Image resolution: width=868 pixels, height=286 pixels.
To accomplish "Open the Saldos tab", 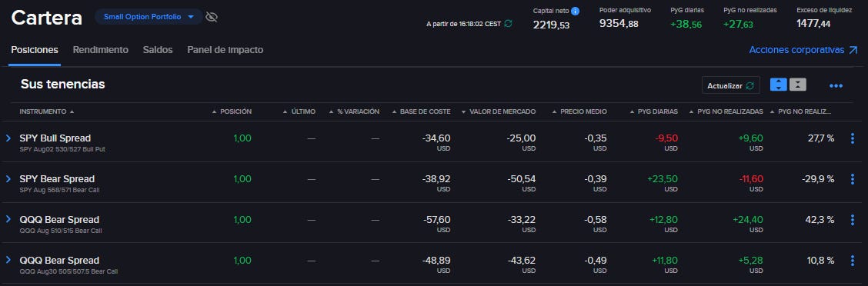I will [x=158, y=50].
